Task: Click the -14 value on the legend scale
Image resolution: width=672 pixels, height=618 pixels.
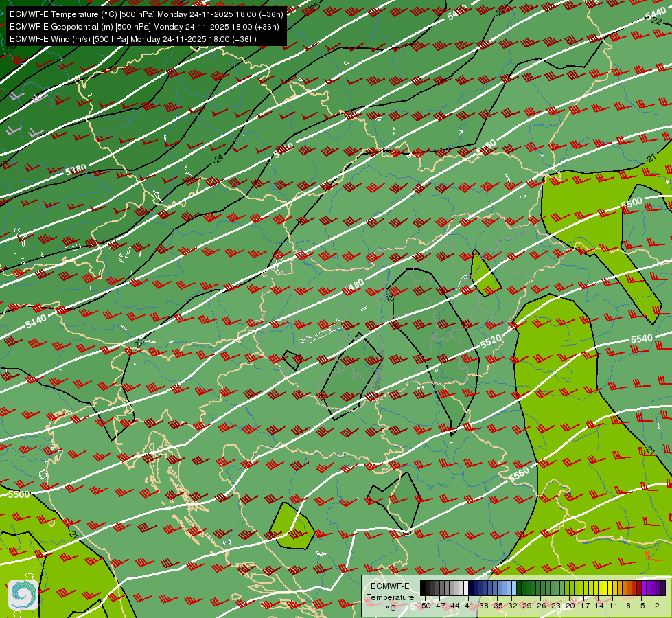Action: (599, 606)
